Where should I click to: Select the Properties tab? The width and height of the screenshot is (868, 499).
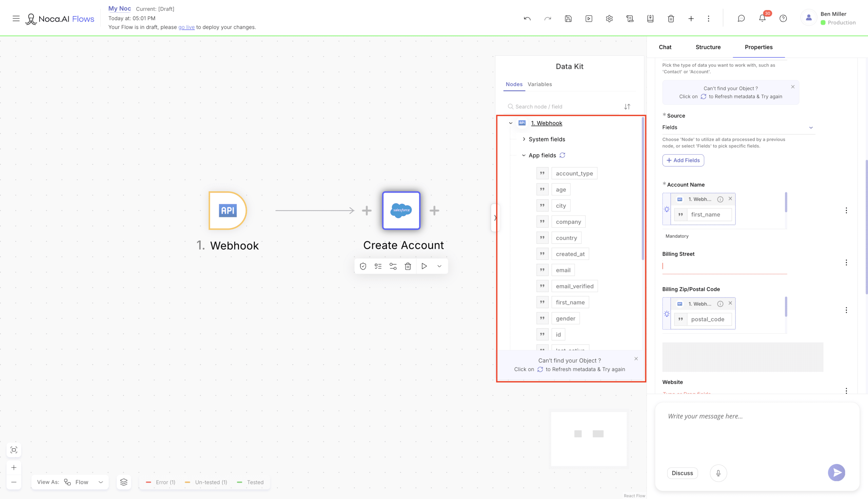[x=758, y=47]
